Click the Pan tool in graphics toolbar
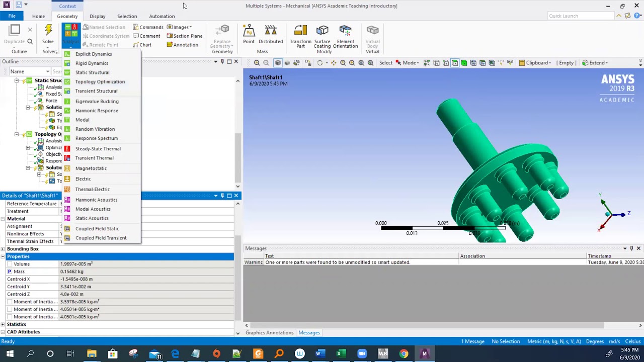The height and width of the screenshot is (362, 644). [334, 63]
